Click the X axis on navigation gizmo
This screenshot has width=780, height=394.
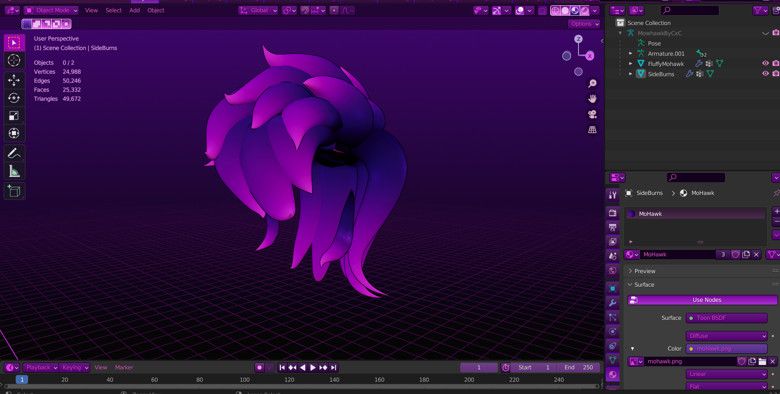[589, 56]
